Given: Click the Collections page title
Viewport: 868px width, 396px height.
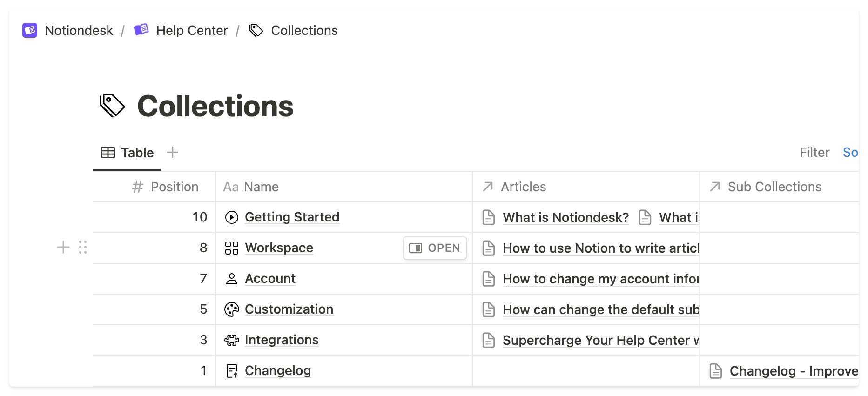Looking at the screenshot, I should coord(215,106).
